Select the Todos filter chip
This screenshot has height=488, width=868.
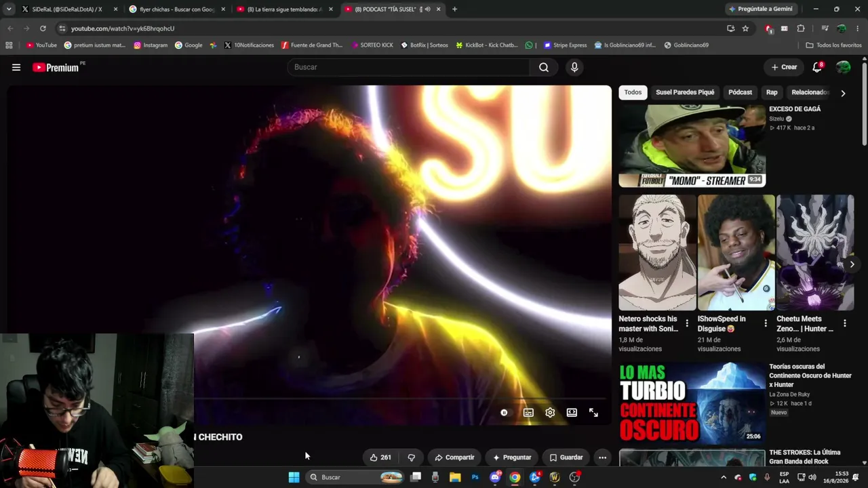(x=633, y=92)
